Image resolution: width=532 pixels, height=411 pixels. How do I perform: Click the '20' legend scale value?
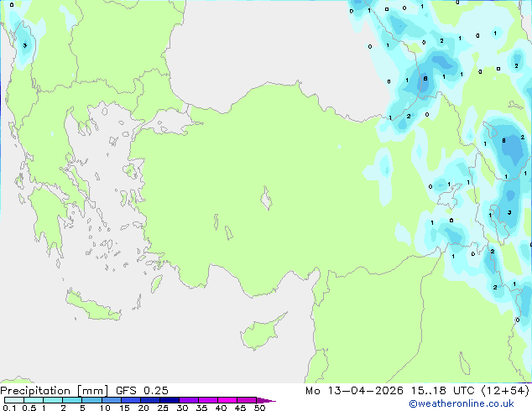point(143,408)
